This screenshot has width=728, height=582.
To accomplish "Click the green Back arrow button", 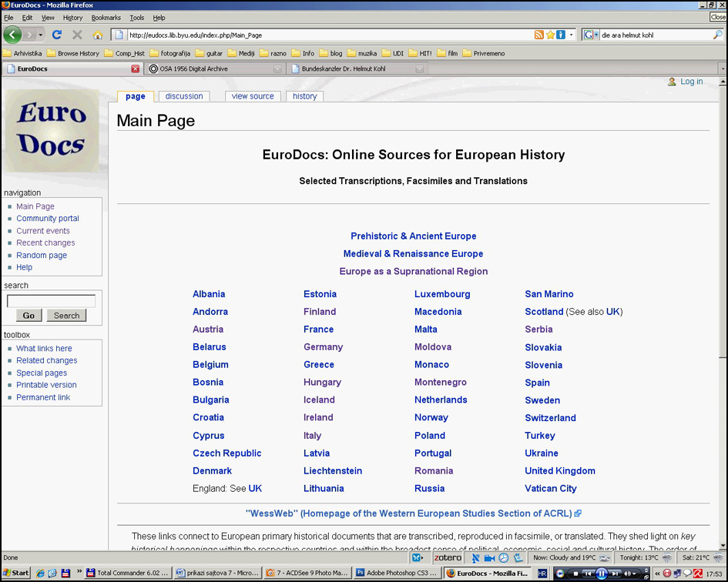I will point(12,35).
